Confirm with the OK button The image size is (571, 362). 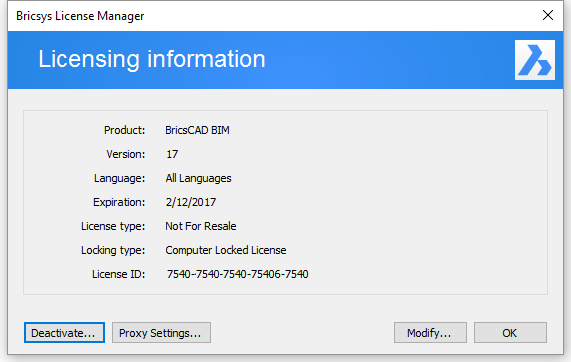tap(510, 333)
